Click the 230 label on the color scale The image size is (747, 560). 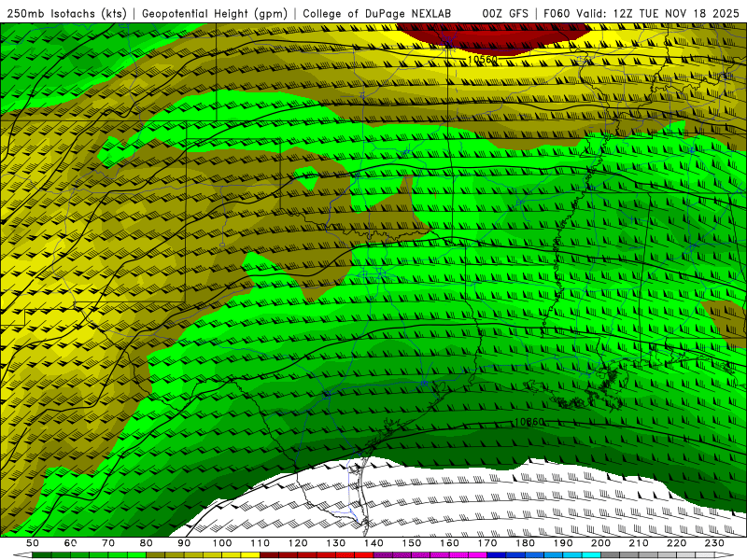tap(714, 543)
